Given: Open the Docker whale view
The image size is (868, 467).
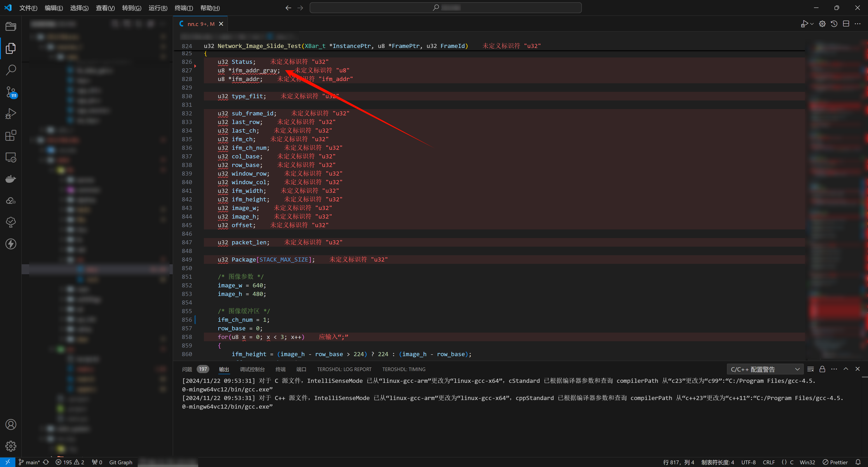Looking at the screenshot, I should (x=11, y=179).
